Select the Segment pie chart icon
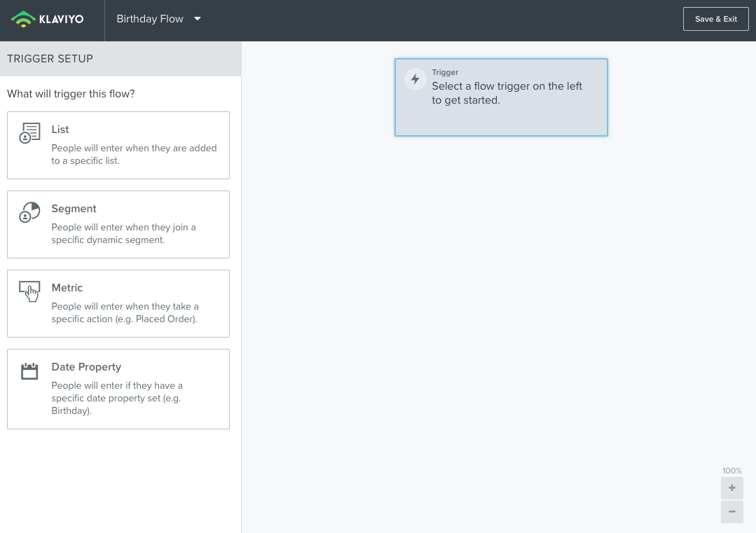This screenshot has width=756, height=533. click(29, 212)
